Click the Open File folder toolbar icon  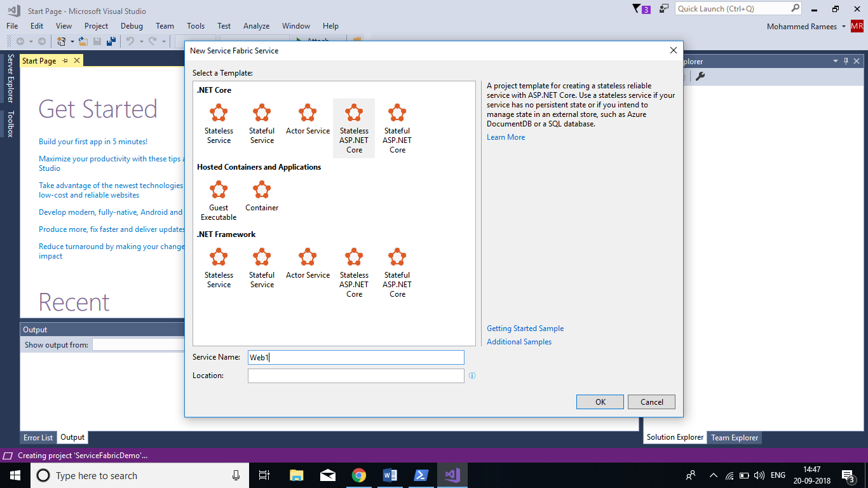click(83, 41)
